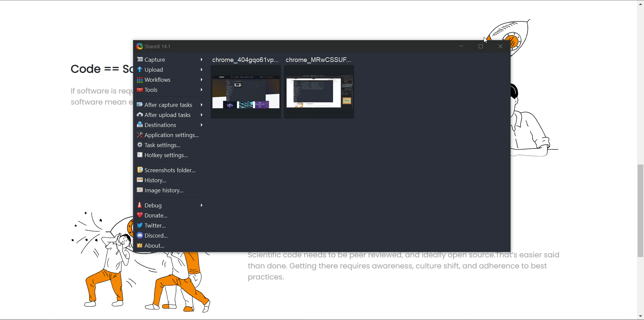Expand the Destinations submenu arrow

(x=202, y=125)
